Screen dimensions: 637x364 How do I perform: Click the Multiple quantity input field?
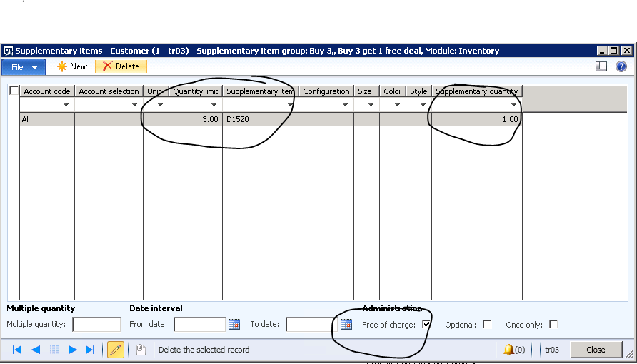coord(96,325)
